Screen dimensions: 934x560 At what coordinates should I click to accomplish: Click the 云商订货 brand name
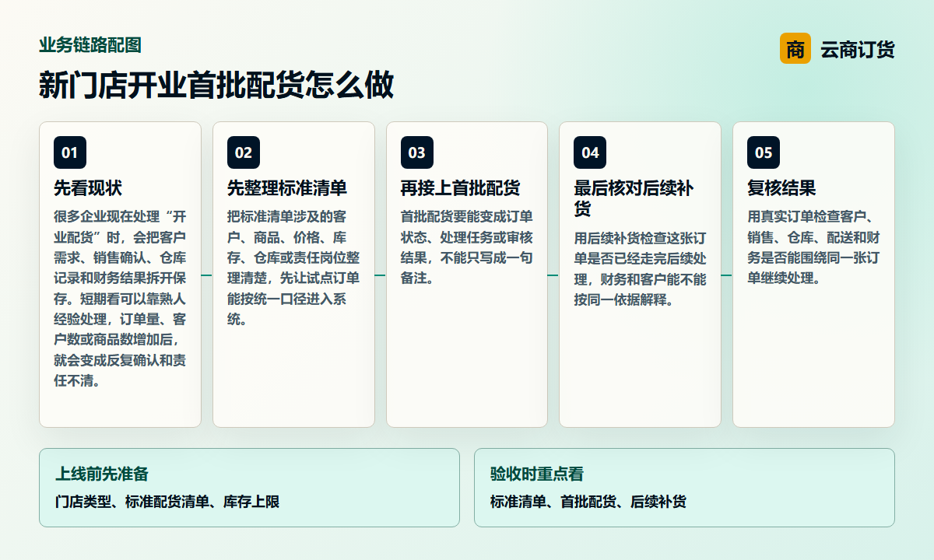(857, 50)
